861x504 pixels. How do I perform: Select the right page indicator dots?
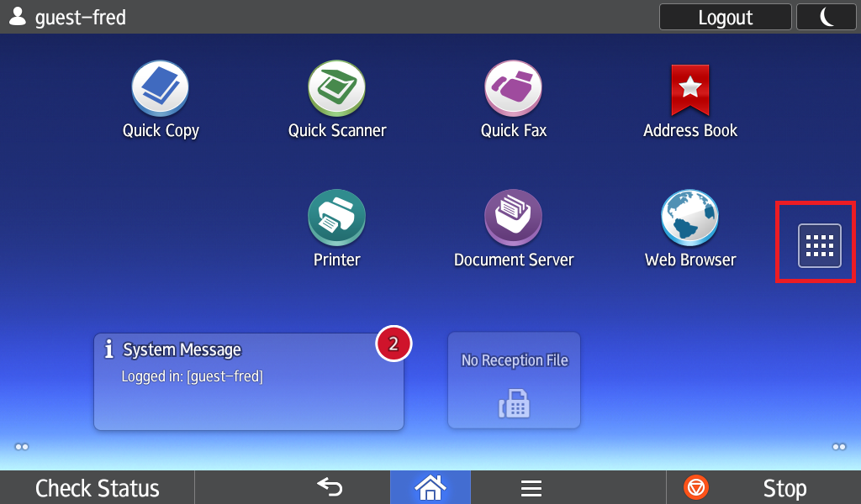pos(838,447)
